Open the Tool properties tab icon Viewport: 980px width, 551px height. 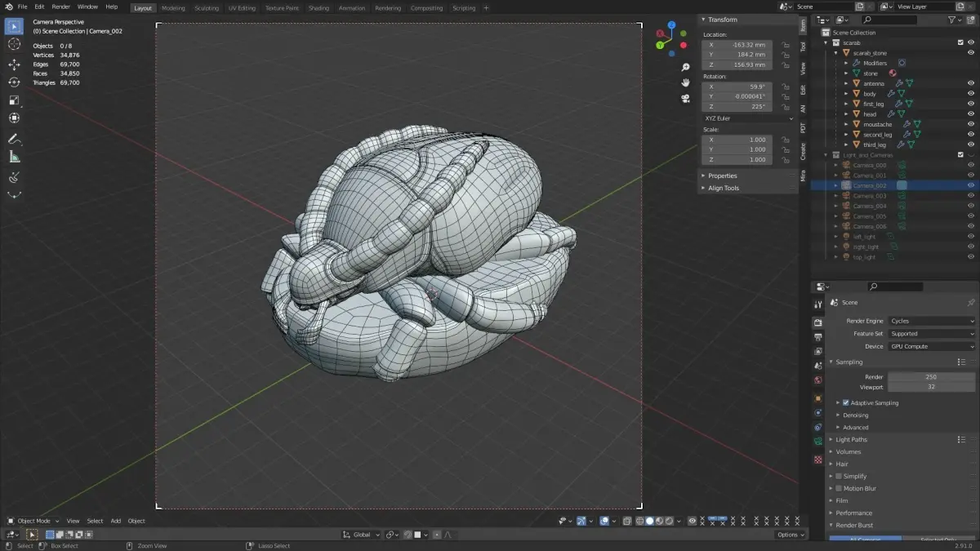coord(818,304)
